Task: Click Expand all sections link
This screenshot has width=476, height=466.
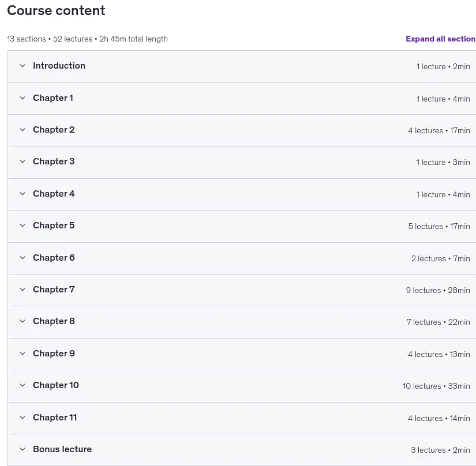Action: click(440, 39)
